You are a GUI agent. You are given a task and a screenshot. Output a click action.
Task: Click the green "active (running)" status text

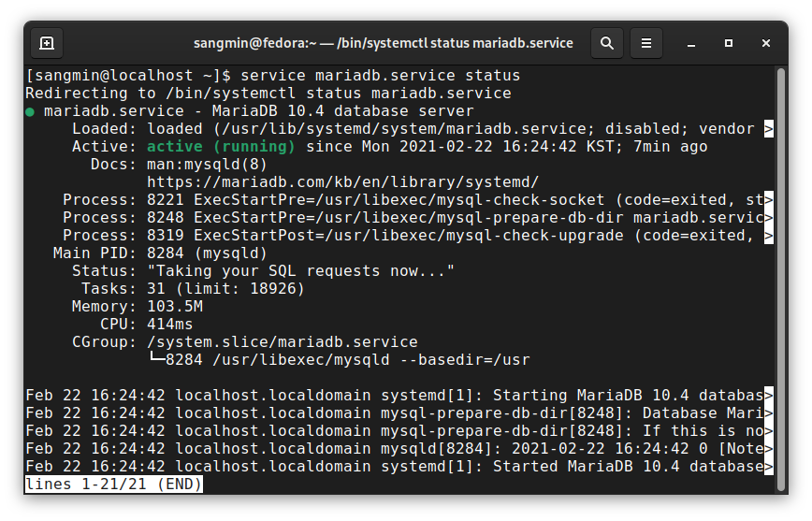pos(221,147)
